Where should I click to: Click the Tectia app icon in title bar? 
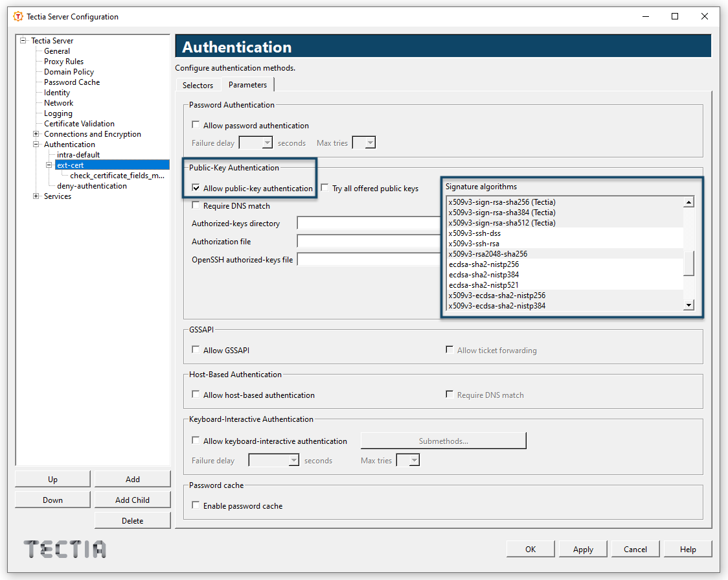pyautogui.click(x=18, y=17)
